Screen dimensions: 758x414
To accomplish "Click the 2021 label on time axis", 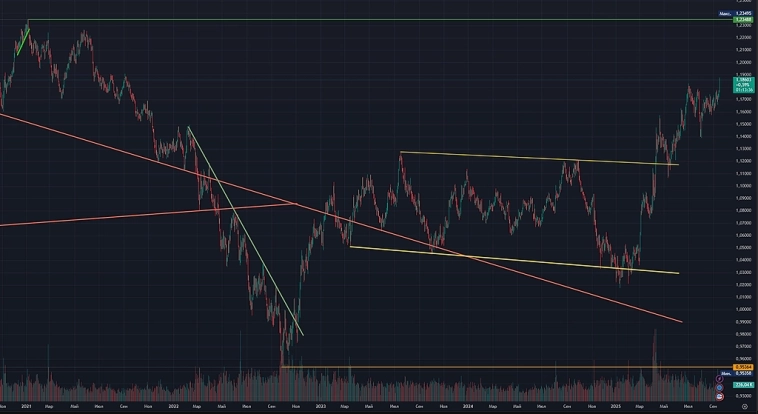I will coord(26,407).
